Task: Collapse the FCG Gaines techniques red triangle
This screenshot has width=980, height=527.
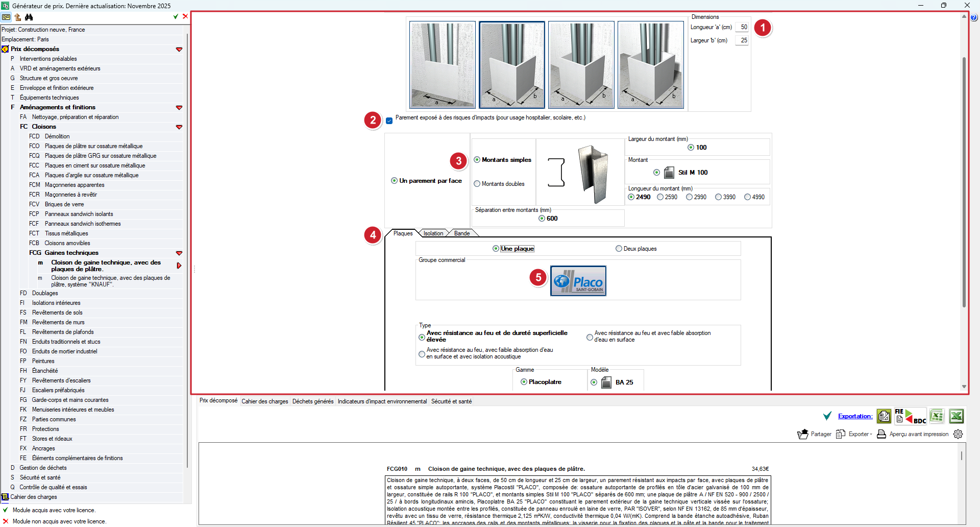Action: pos(179,253)
